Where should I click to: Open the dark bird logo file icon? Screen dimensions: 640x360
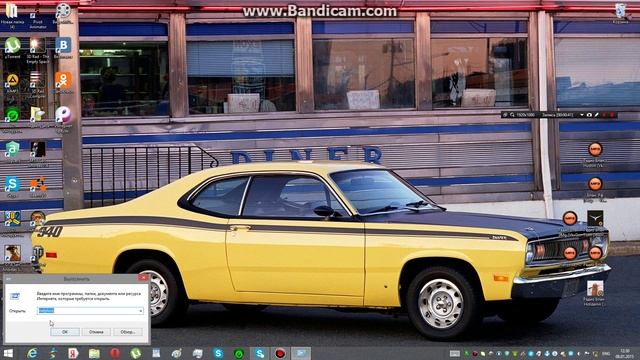[595, 218]
